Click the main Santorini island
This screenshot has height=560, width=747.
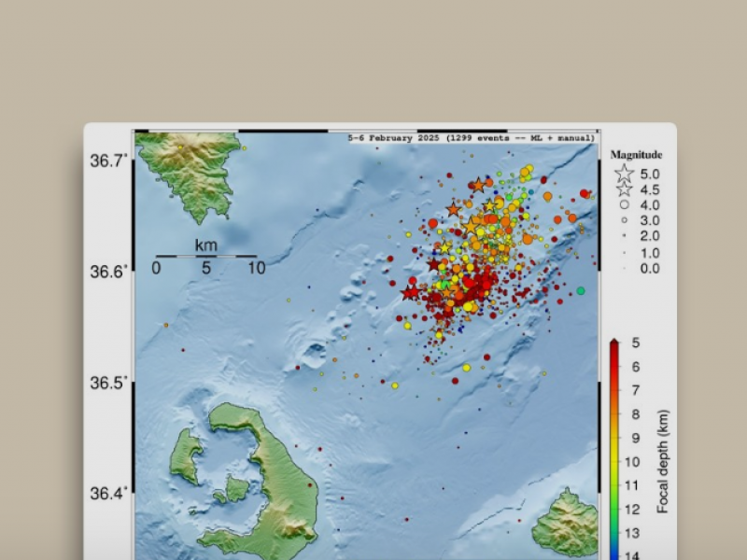point(280,476)
